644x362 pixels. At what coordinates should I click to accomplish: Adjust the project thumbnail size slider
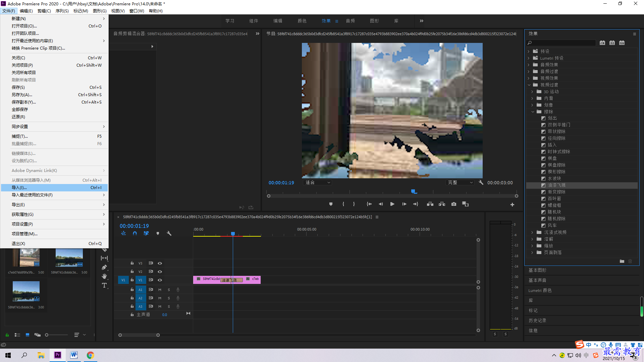pos(47,335)
